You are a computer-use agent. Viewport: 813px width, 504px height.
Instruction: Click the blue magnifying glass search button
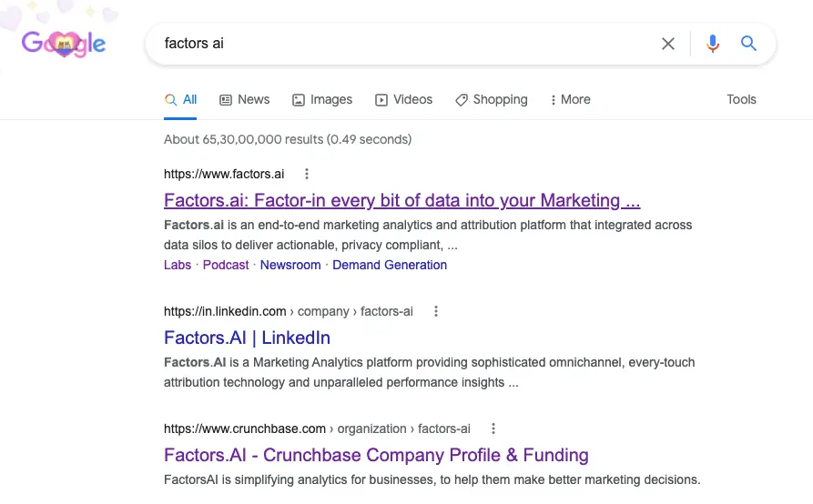(748, 43)
